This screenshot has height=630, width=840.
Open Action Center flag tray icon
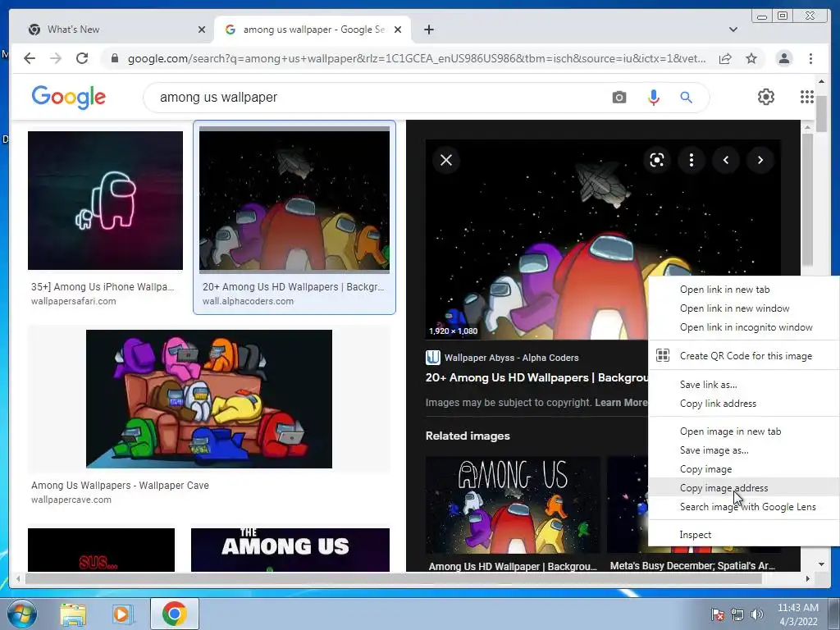[717, 614]
